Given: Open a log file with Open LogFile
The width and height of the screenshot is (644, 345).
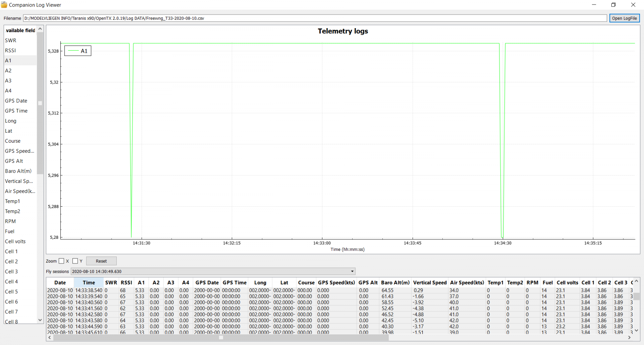Looking at the screenshot, I should click(624, 18).
